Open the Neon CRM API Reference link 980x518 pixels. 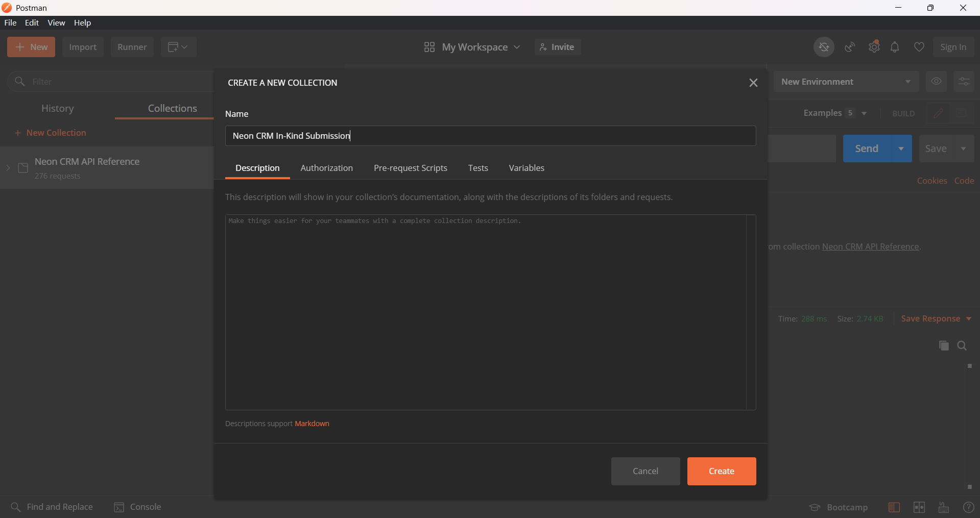[x=870, y=246]
